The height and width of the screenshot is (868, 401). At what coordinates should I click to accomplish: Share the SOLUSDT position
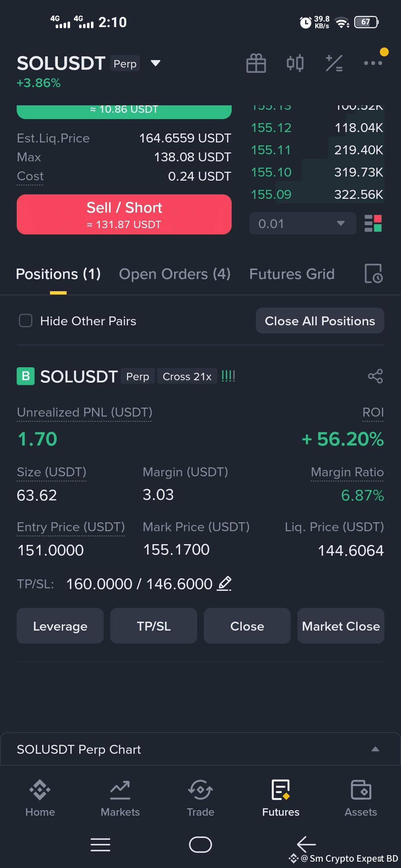(375, 376)
